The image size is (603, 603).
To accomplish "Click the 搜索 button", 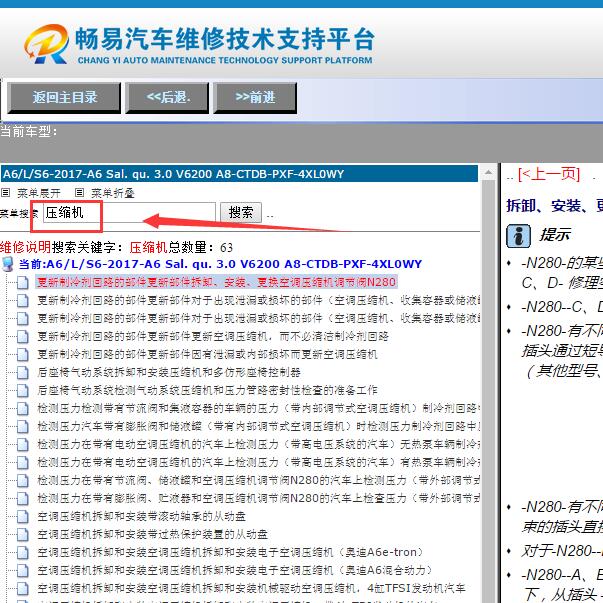I will point(241,212).
